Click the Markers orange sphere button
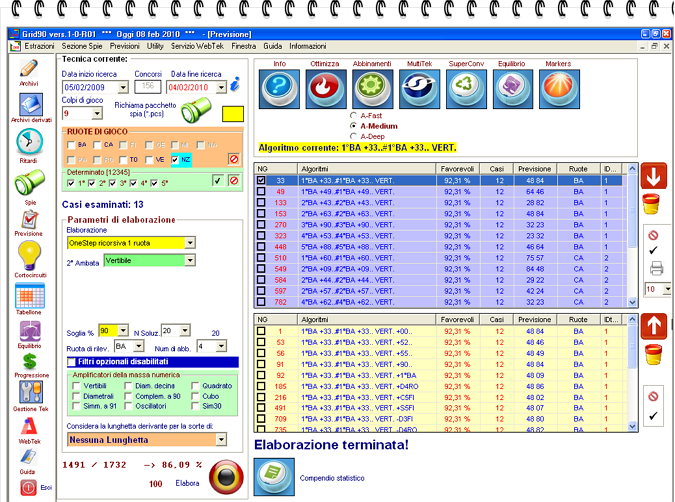 tap(559, 89)
